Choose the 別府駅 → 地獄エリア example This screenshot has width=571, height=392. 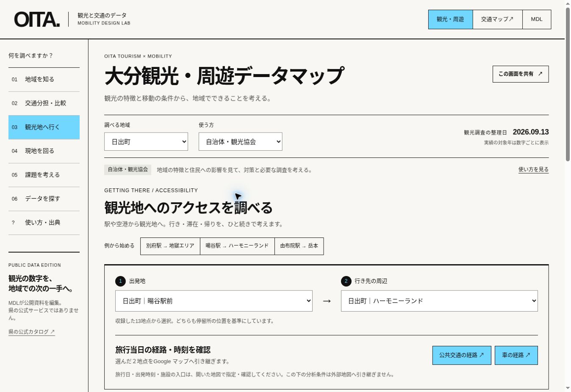pos(170,246)
